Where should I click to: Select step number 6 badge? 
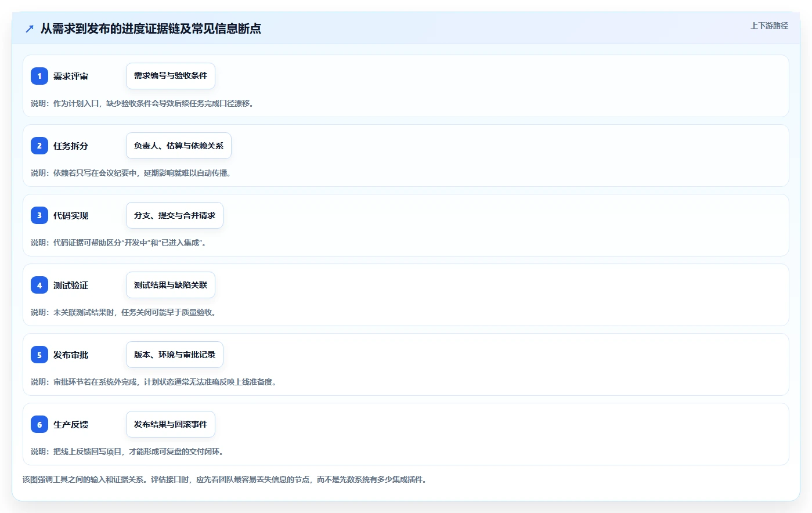[39, 424]
